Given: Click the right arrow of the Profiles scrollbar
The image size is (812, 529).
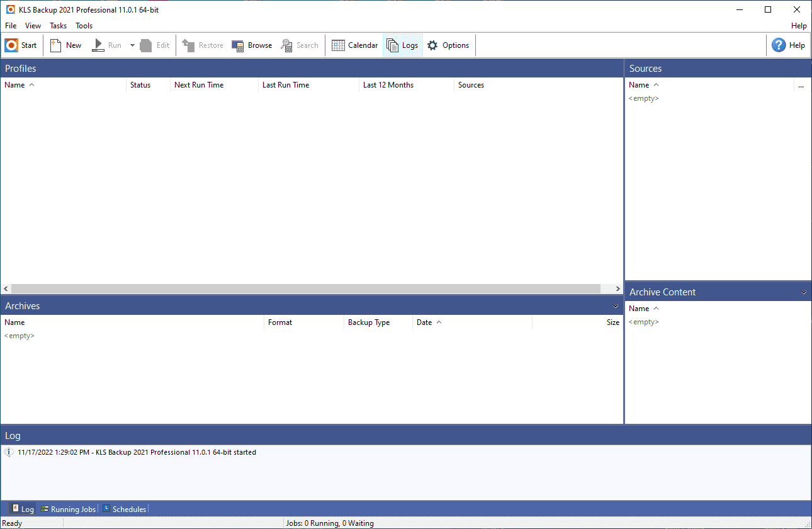Looking at the screenshot, I should tap(618, 288).
